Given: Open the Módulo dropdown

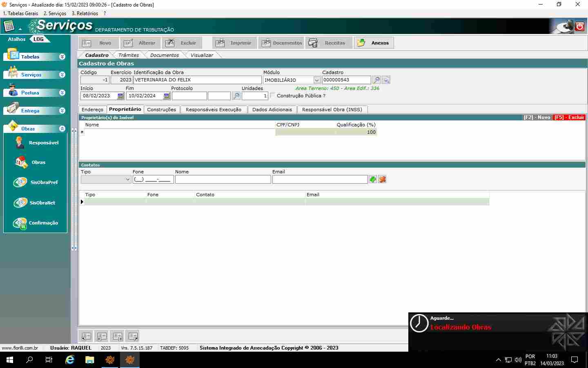Looking at the screenshot, I should point(316,80).
